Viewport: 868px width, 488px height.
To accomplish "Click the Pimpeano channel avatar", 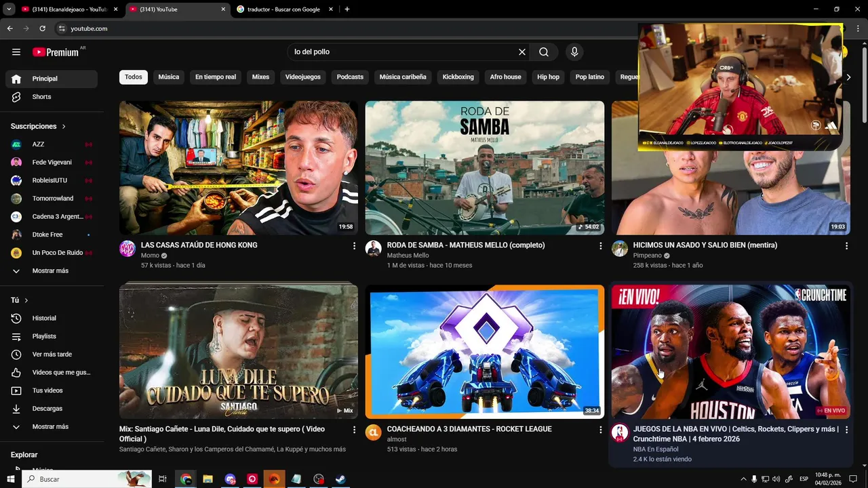I will [620, 249].
